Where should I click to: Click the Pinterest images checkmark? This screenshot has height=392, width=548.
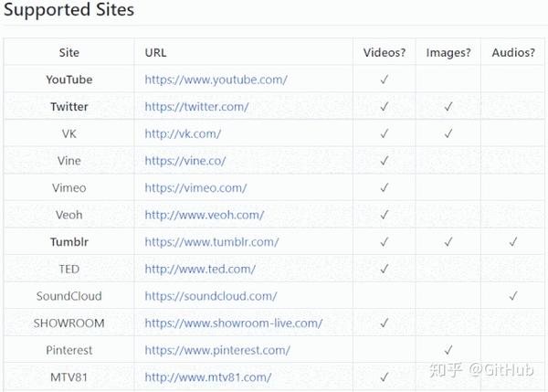[448, 350]
